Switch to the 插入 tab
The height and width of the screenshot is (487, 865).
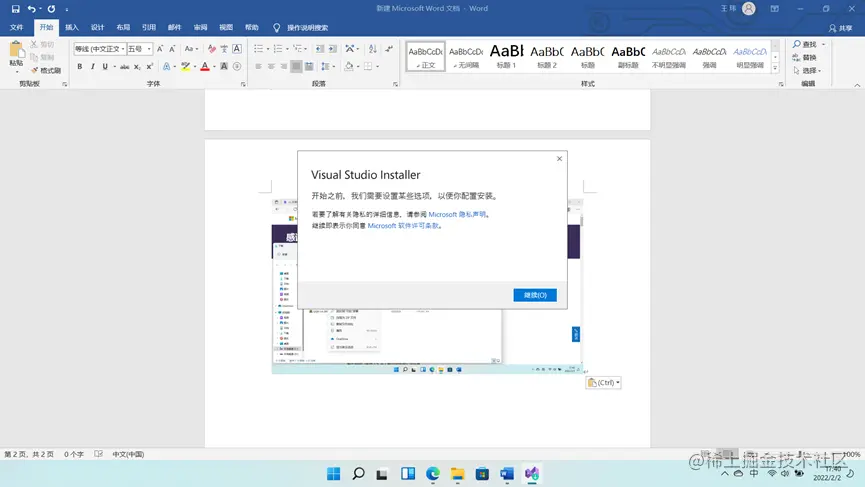pyautogui.click(x=72, y=28)
